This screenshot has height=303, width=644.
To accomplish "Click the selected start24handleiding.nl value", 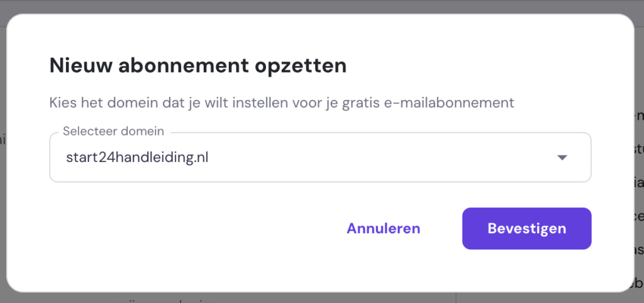I will (137, 157).
